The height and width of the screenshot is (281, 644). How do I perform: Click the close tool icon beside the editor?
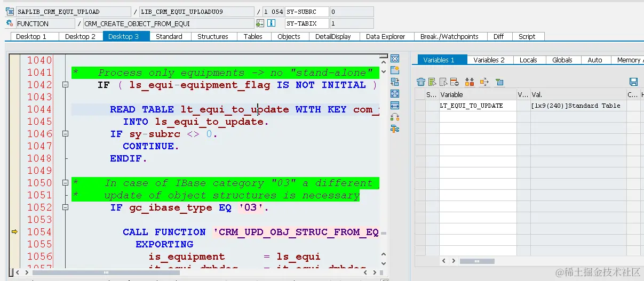[x=395, y=59]
